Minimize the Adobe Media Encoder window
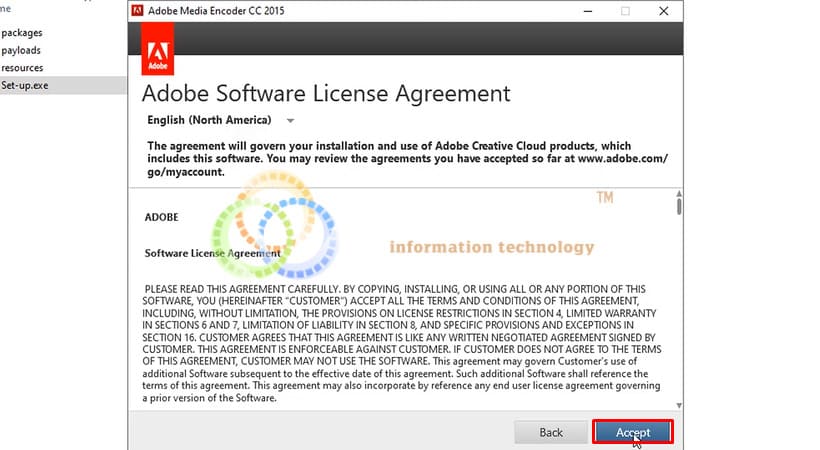This screenshot has height=450, width=820. point(588,11)
